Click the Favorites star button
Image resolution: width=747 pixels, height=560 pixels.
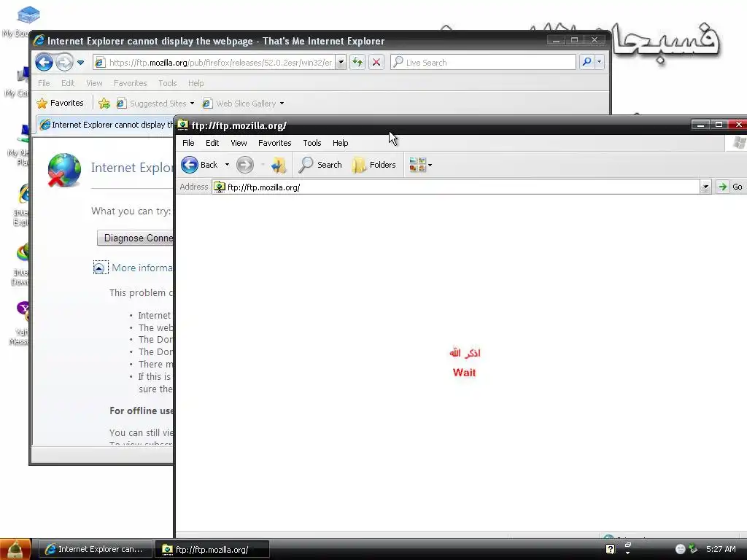pyautogui.click(x=60, y=103)
